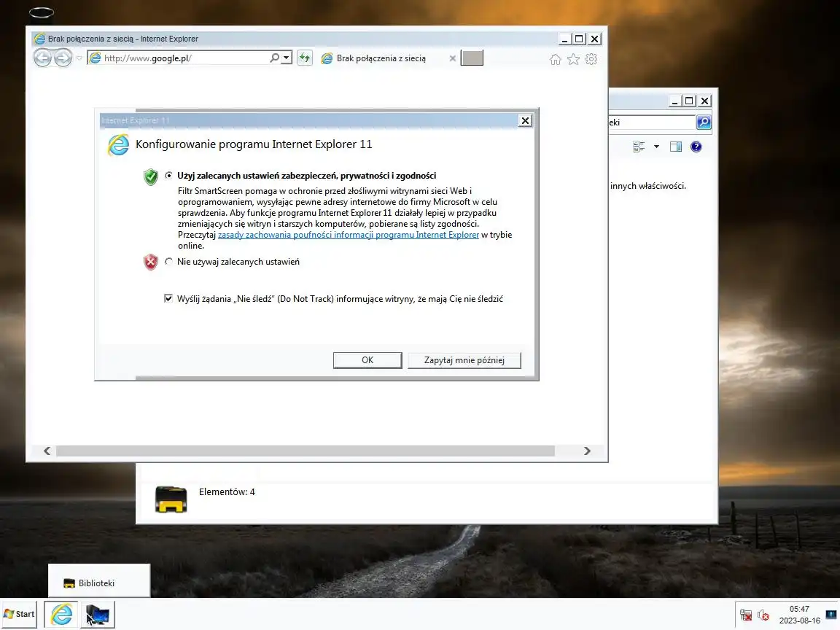Change view icon in Libraries window
The width and height of the screenshot is (840, 630).
[x=639, y=147]
